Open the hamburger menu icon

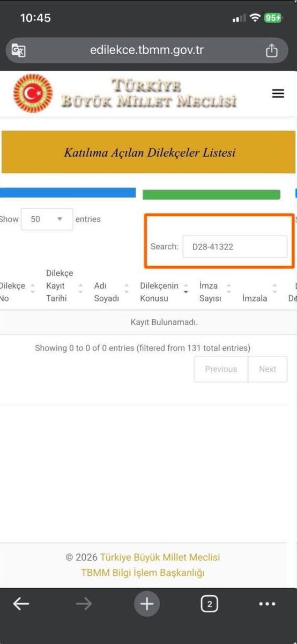(x=278, y=93)
